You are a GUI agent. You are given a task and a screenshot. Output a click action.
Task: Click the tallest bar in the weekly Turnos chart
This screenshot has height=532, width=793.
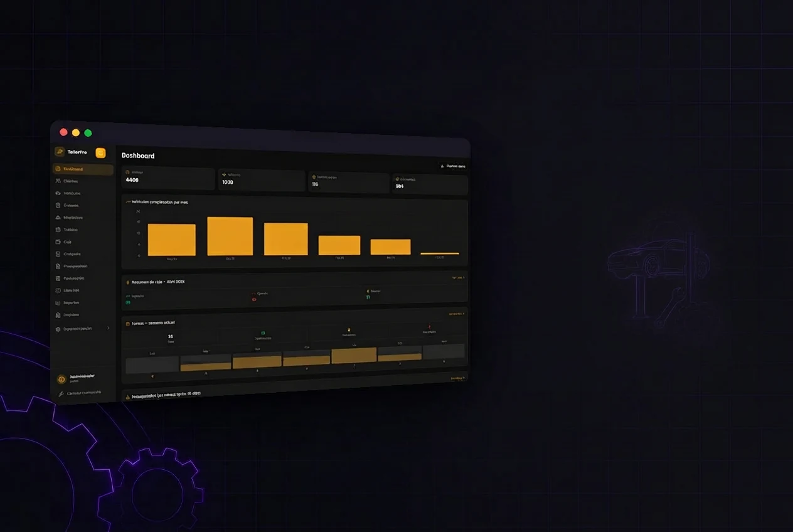(354, 355)
